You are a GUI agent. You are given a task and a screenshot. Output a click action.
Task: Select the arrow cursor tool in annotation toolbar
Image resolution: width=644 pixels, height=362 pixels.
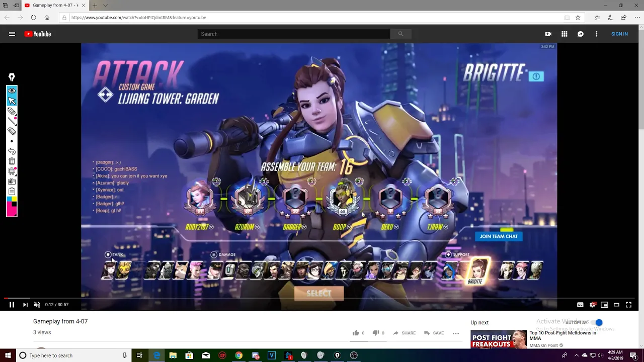click(12, 101)
